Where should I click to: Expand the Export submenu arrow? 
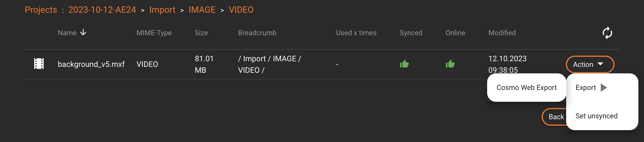point(604,88)
